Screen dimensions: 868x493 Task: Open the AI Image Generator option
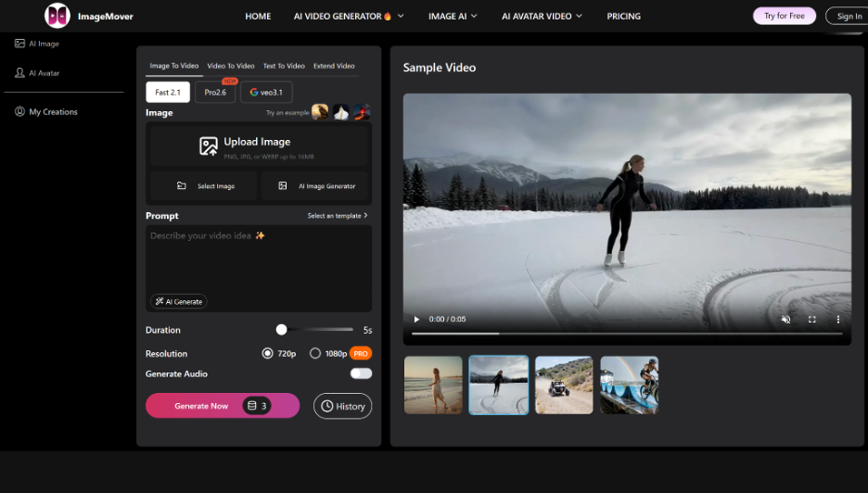click(315, 186)
